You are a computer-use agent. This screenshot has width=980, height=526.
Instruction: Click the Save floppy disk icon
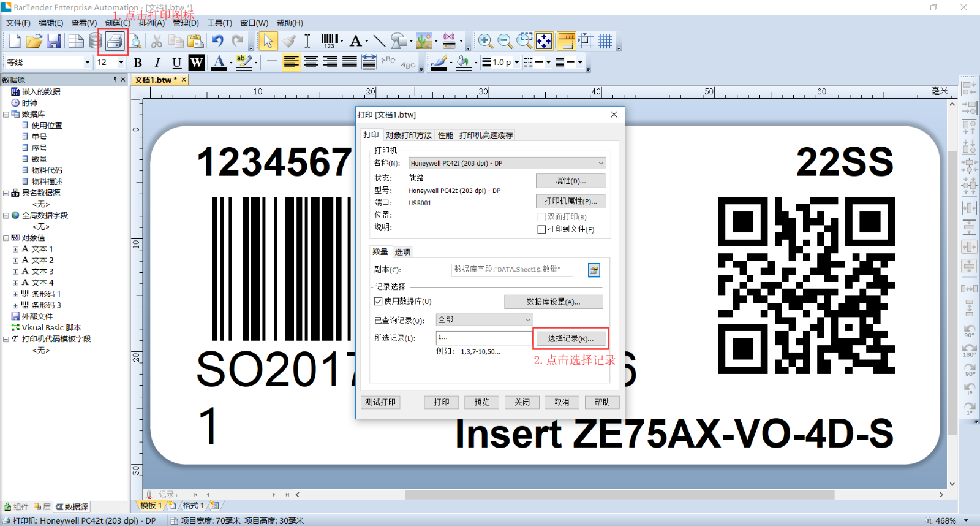point(54,41)
